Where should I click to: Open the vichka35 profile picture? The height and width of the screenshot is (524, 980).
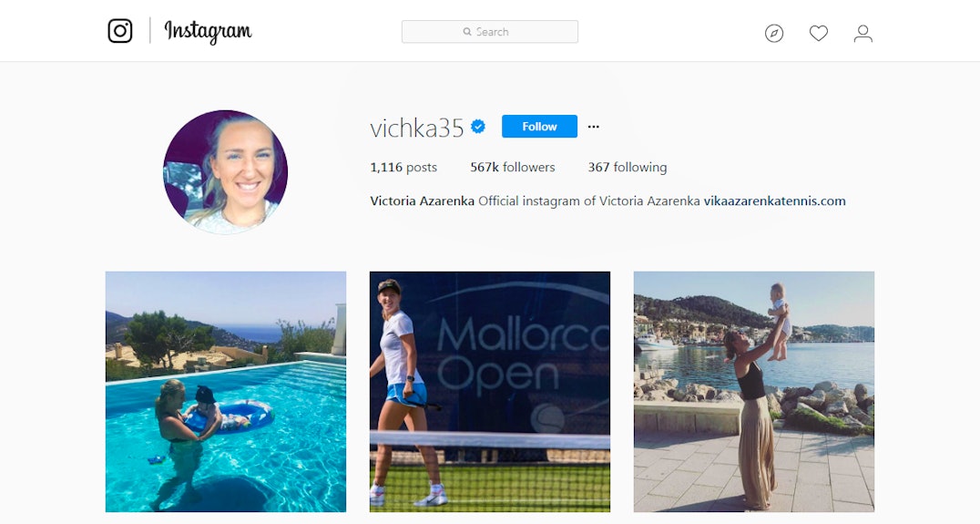[x=226, y=172]
